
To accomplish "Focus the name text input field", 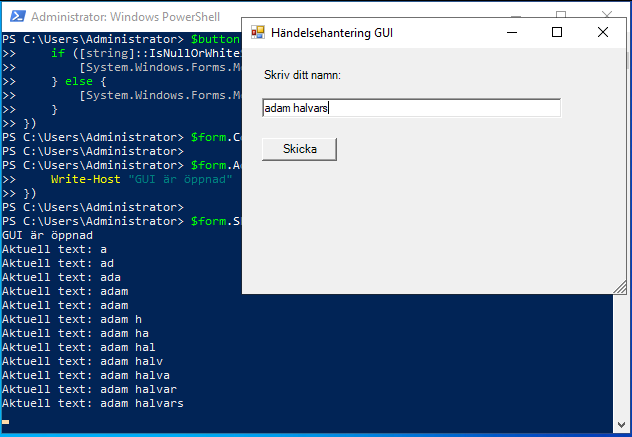I will coord(410,108).
